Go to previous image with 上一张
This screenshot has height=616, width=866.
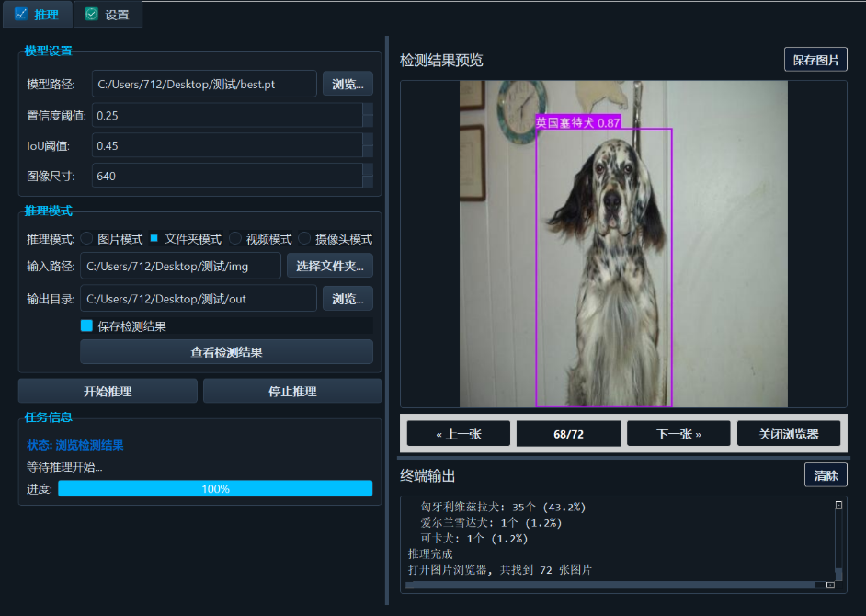coord(458,432)
